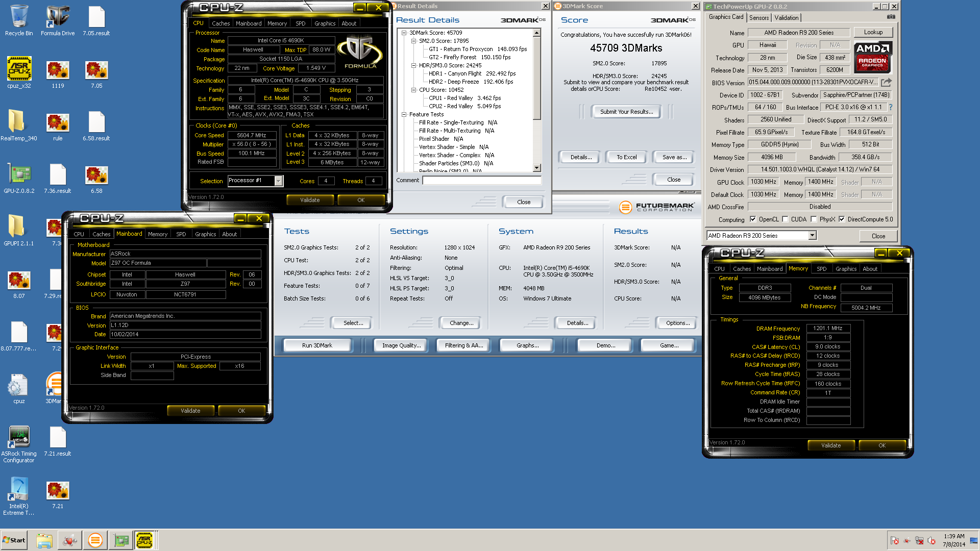
Task: Open the Start menu
Action: (x=14, y=540)
